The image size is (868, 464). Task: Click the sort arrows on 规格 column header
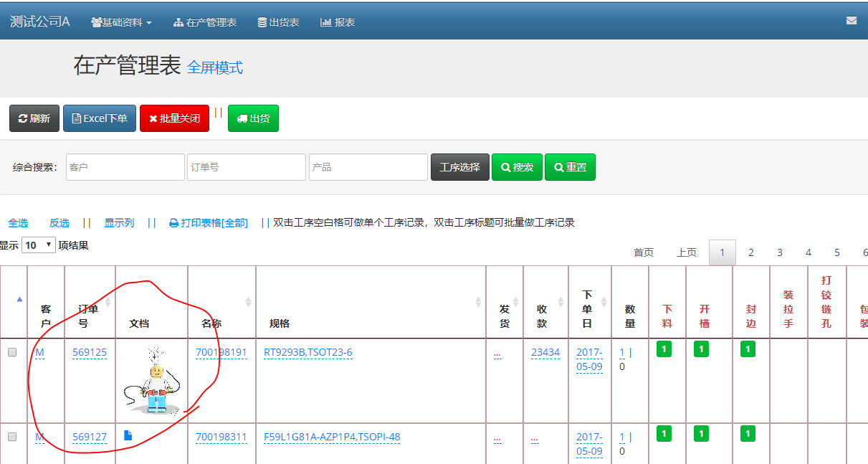tap(478, 302)
